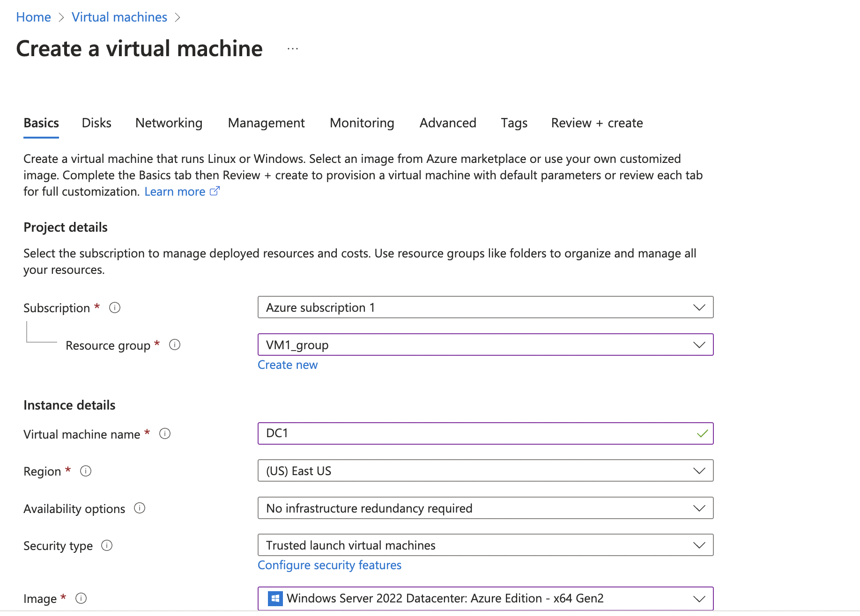Click the Virtual machine name info icon
The width and height of the screenshot is (860, 616).
tap(165, 434)
